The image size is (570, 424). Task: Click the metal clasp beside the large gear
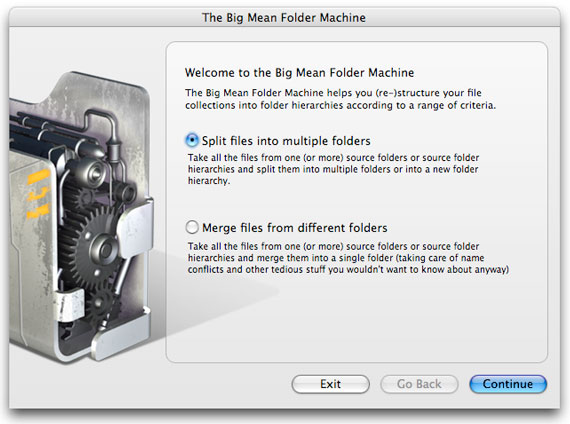click(x=136, y=224)
